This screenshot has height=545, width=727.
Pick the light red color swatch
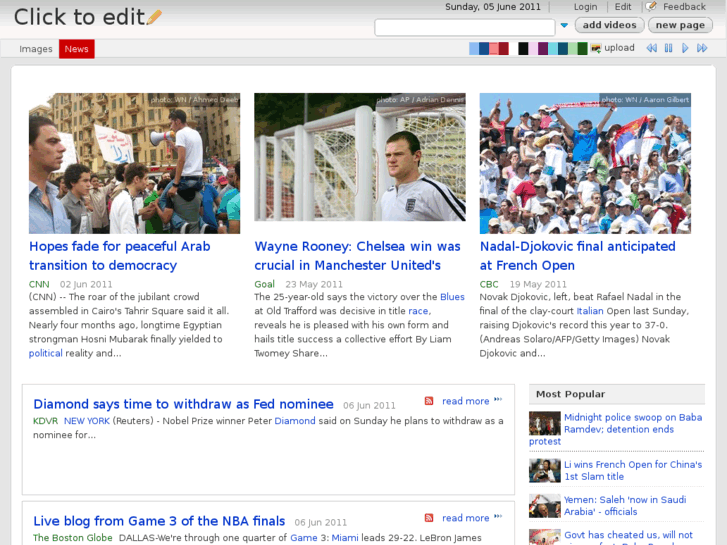[x=494, y=48]
